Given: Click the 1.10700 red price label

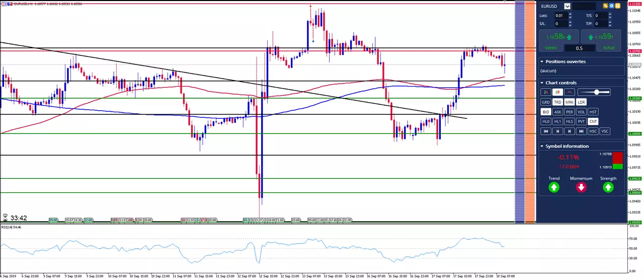Looking at the screenshot, I should [634, 51].
